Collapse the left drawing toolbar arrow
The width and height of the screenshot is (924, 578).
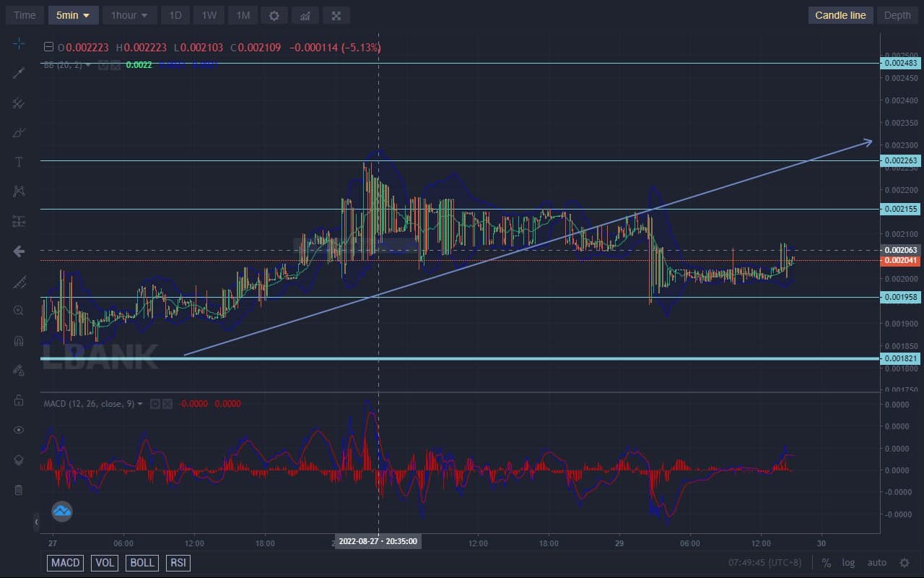(36, 522)
